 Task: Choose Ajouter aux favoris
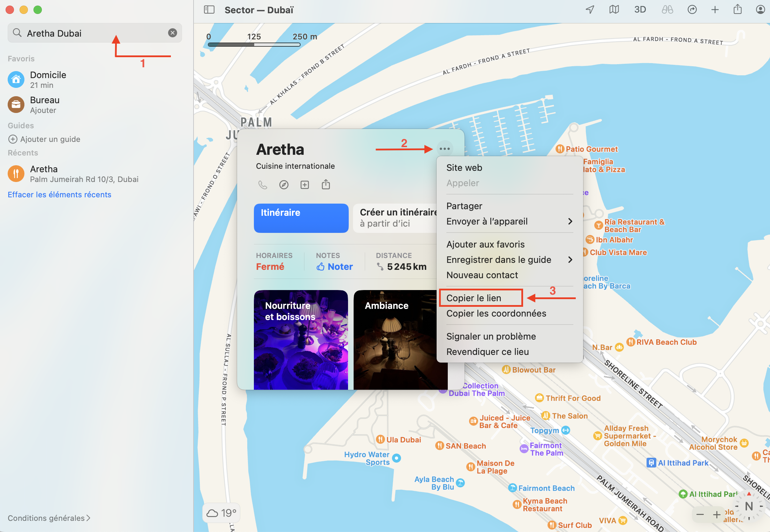(485, 244)
